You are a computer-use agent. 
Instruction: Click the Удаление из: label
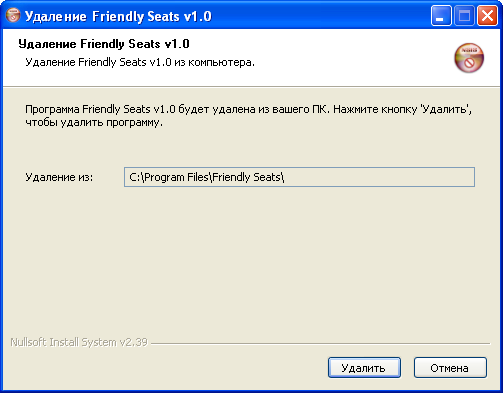click(59, 177)
